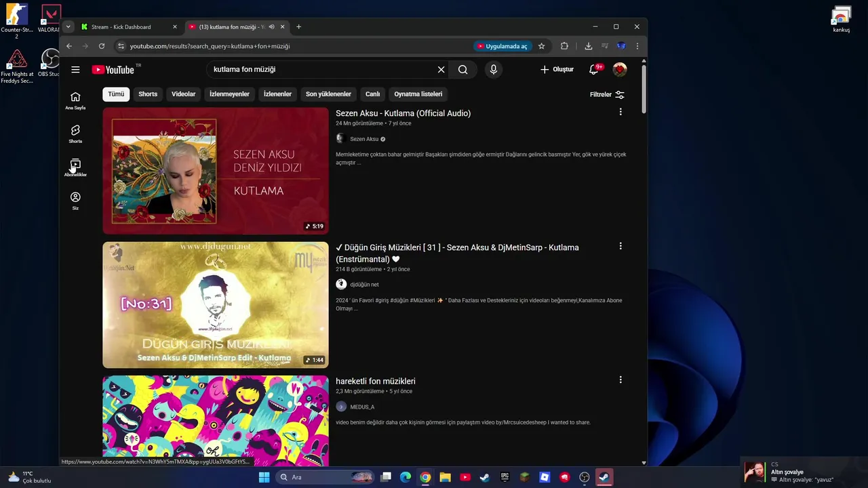
Task: Select the Videolar filter chip
Action: pyautogui.click(x=183, y=94)
